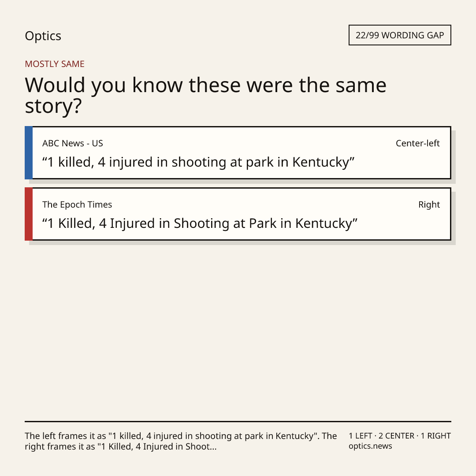The width and height of the screenshot is (476, 476).
Task: Click the main headline question text
Action: 205,95
